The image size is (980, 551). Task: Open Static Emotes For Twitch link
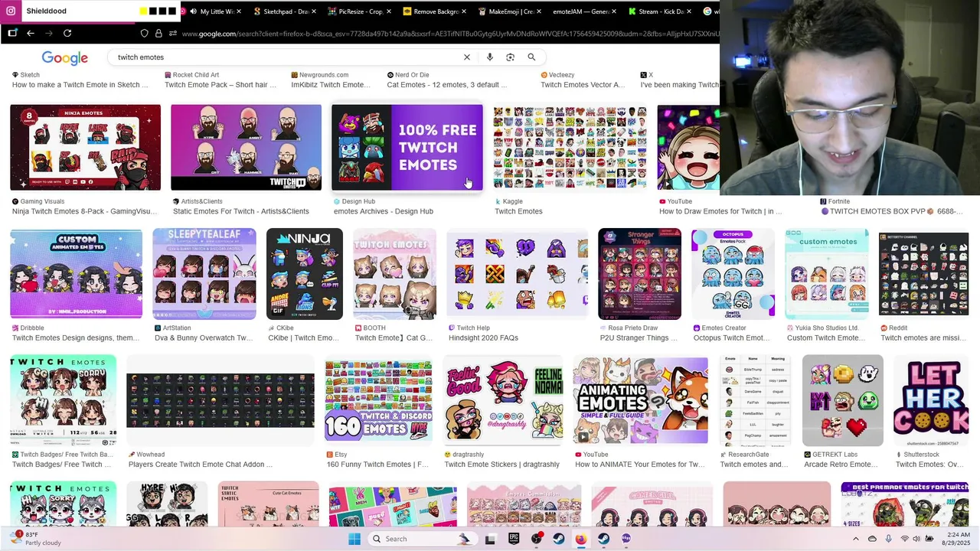point(241,211)
